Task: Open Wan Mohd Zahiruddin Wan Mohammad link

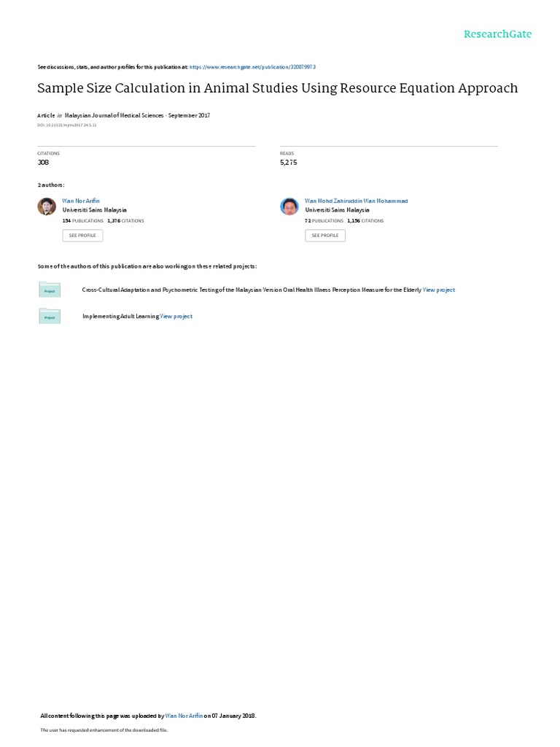Action: pos(356,201)
